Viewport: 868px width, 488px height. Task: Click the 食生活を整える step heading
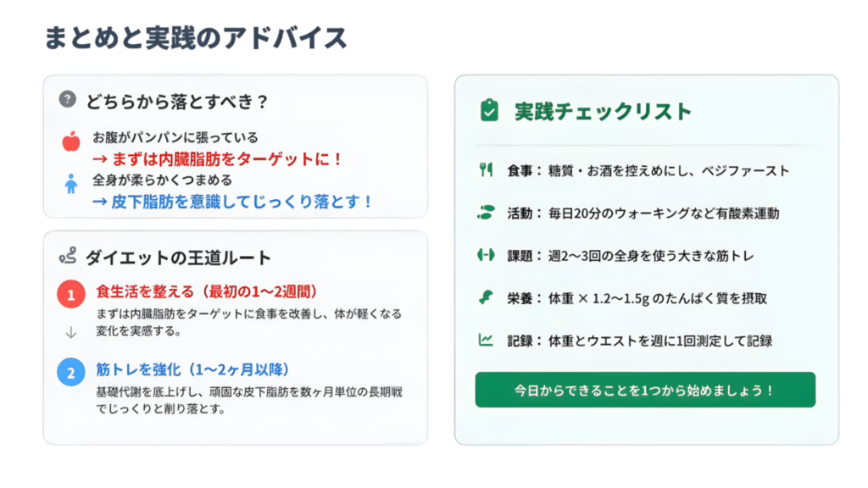(x=207, y=291)
